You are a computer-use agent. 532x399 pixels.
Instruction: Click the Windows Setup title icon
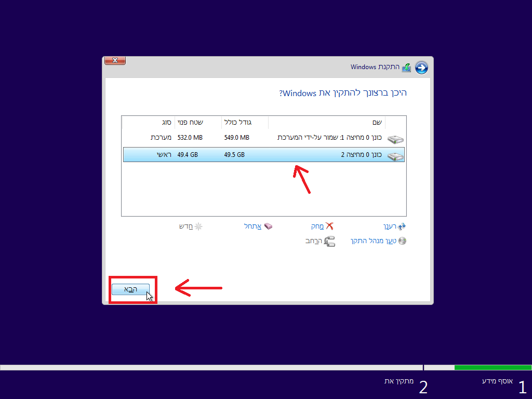point(406,68)
